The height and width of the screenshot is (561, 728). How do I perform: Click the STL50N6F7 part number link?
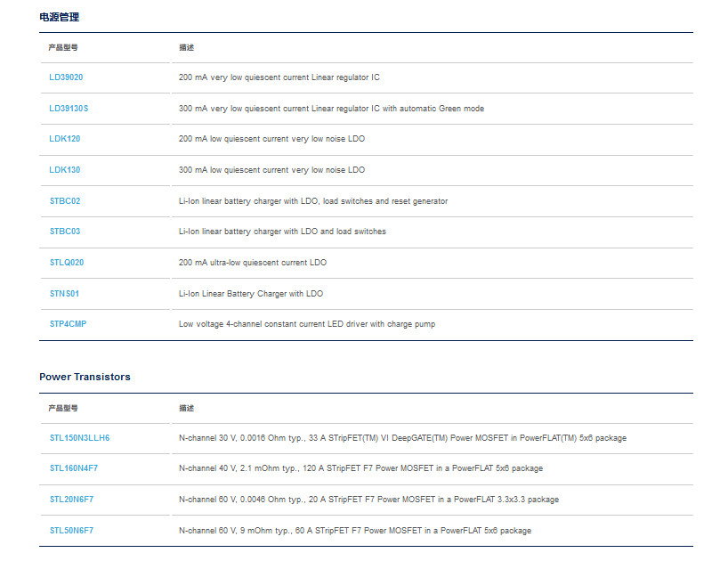pos(71,531)
